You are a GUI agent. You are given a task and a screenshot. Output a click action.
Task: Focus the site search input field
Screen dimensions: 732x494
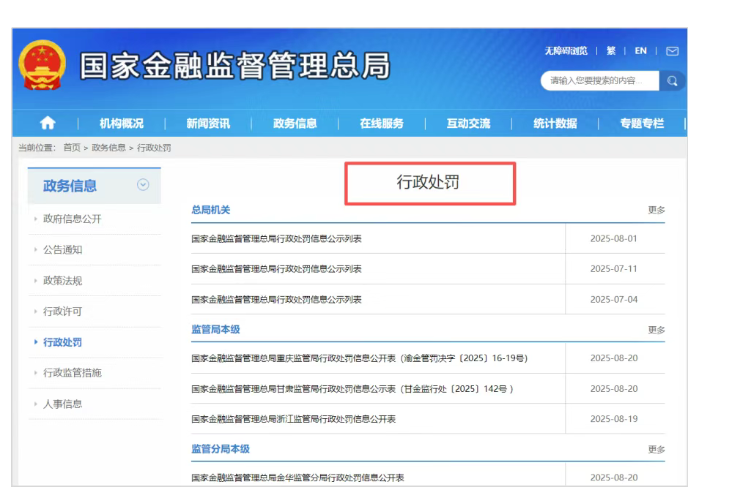click(x=600, y=81)
